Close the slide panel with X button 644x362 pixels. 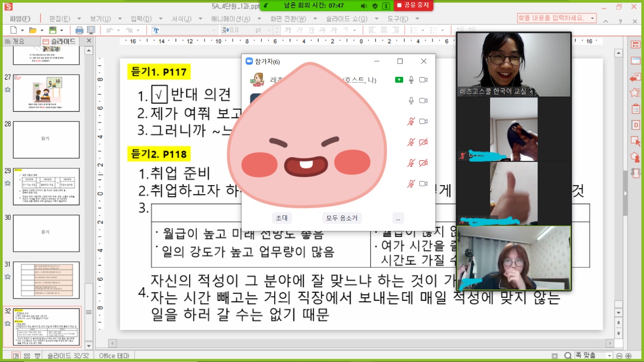click(89, 41)
